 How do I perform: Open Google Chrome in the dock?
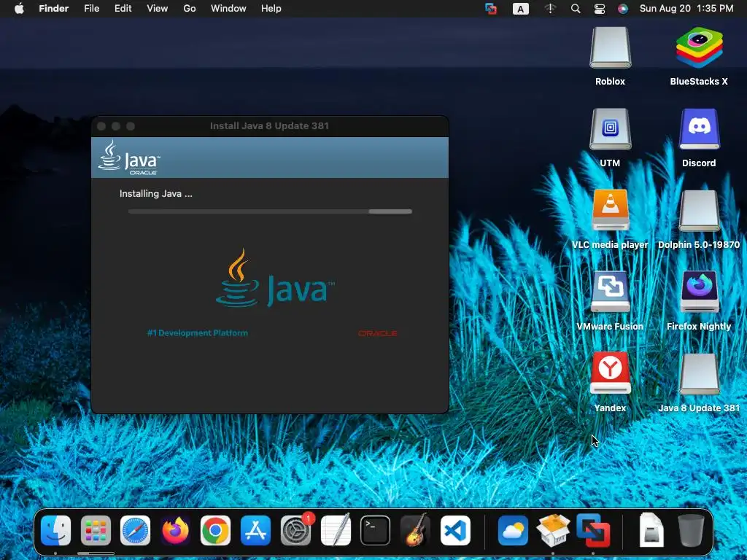(215, 530)
